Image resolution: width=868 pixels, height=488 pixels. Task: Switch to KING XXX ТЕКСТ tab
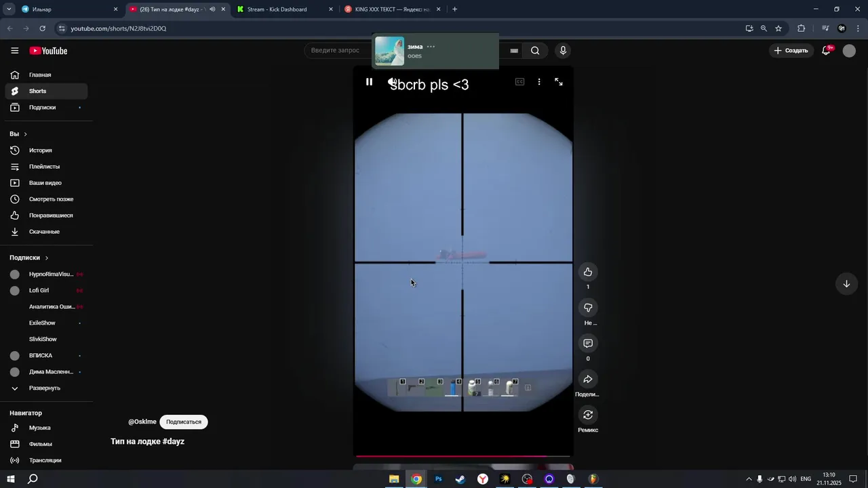pyautogui.click(x=392, y=9)
